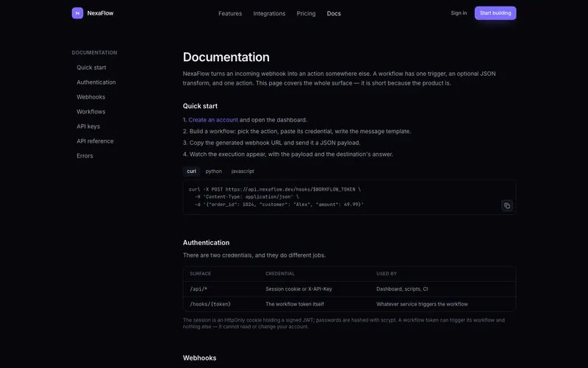Open API reference in sidebar
588x368 pixels.
pyautogui.click(x=95, y=141)
